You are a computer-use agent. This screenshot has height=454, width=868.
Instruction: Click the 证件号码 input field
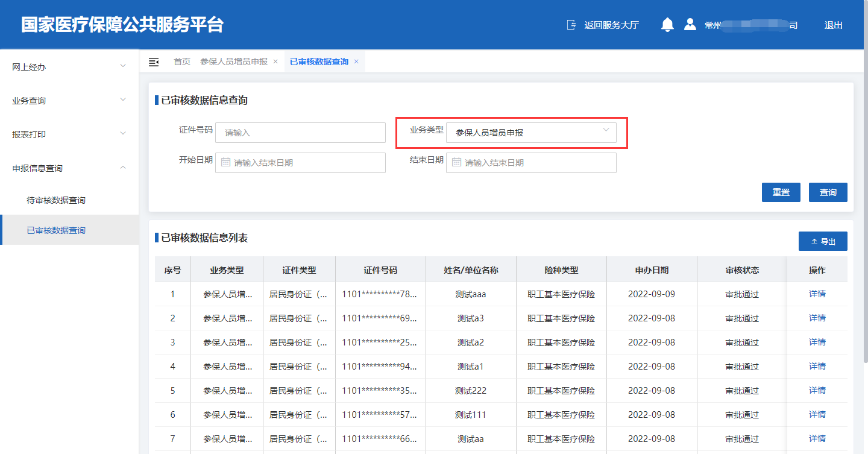[x=300, y=133]
